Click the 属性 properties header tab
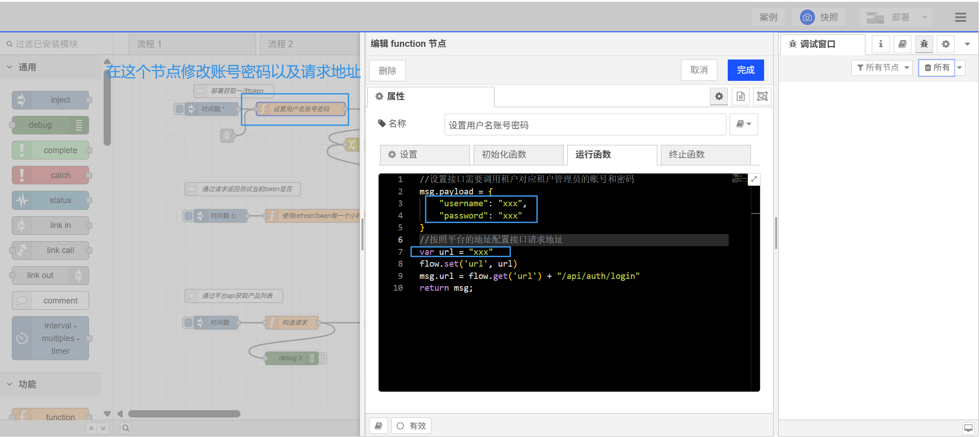The width and height of the screenshot is (980, 437). tap(431, 96)
